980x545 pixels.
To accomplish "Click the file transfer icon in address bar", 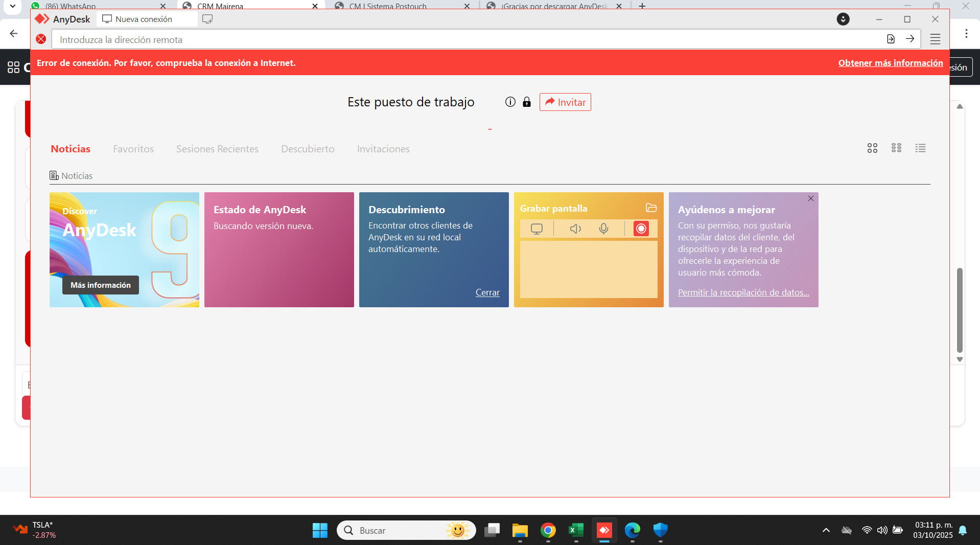I will coord(891,39).
